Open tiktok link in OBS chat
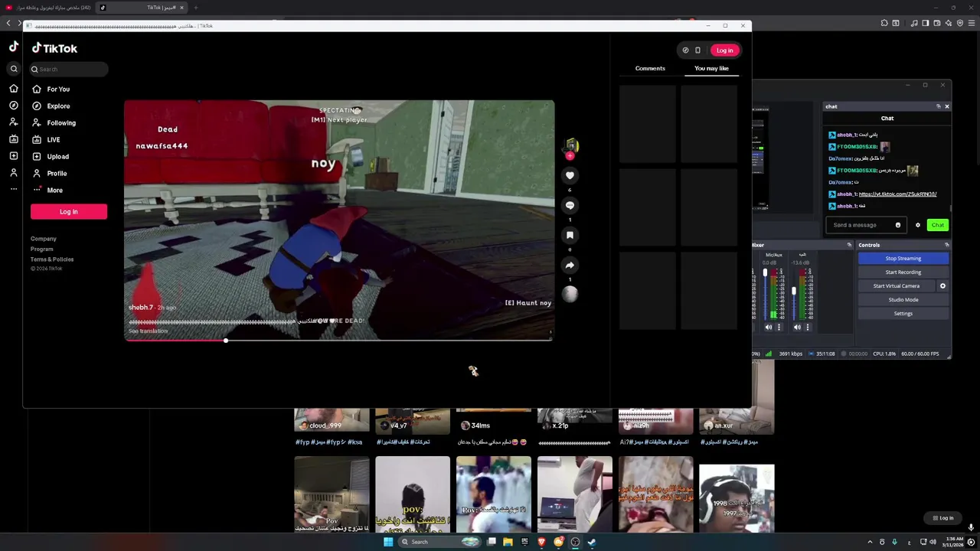Image resolution: width=980 pixels, height=551 pixels. click(897, 194)
